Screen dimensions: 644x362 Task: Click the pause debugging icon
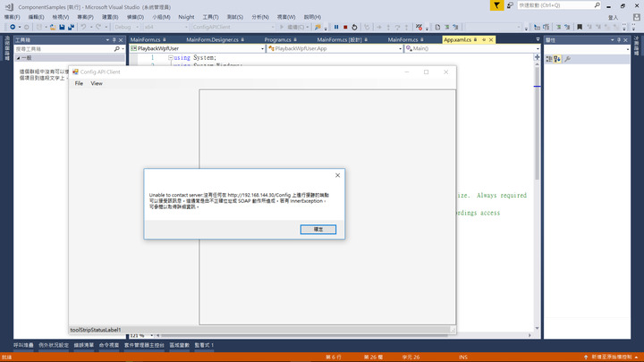(336, 27)
